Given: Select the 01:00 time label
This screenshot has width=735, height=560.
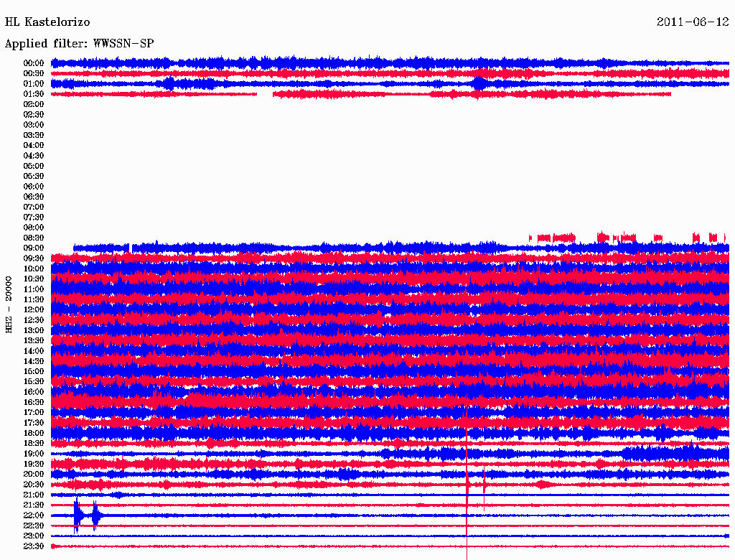Looking at the screenshot, I should (x=34, y=84).
